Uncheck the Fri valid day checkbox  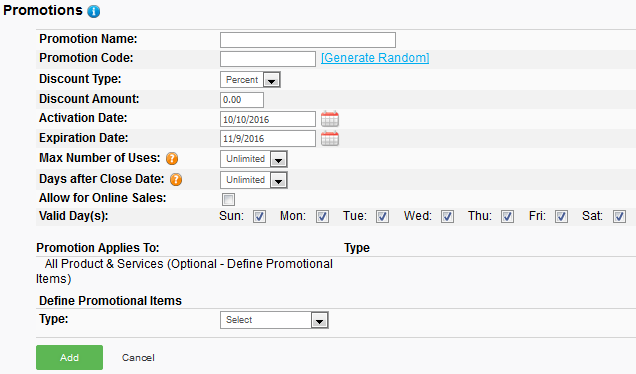click(561, 217)
